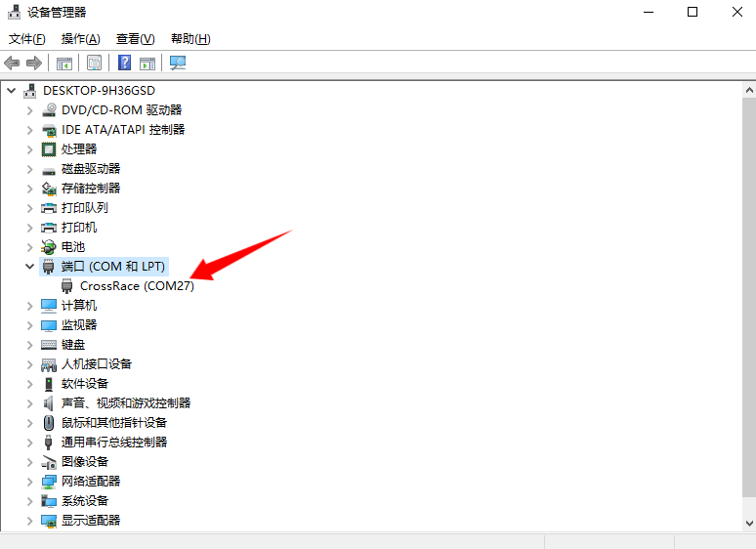
Task: Collapse the 端口 (COM 和 LPT) node
Action: [30, 266]
